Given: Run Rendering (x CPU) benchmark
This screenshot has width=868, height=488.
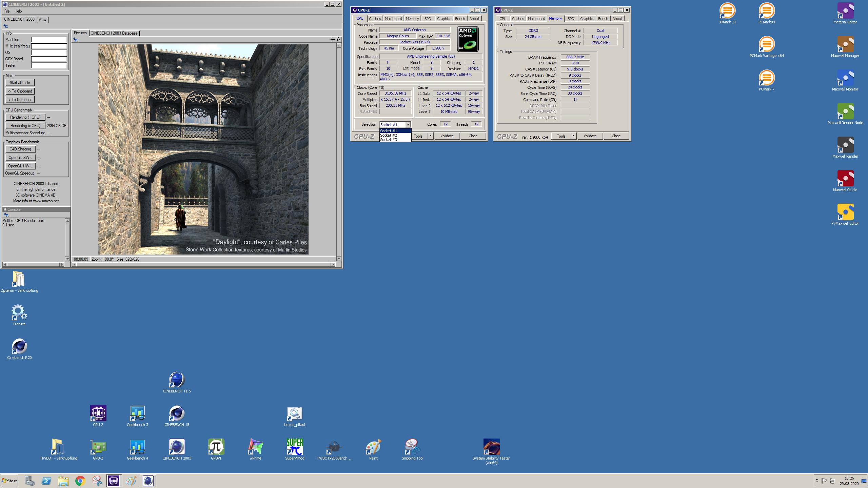Looking at the screenshot, I should point(25,126).
